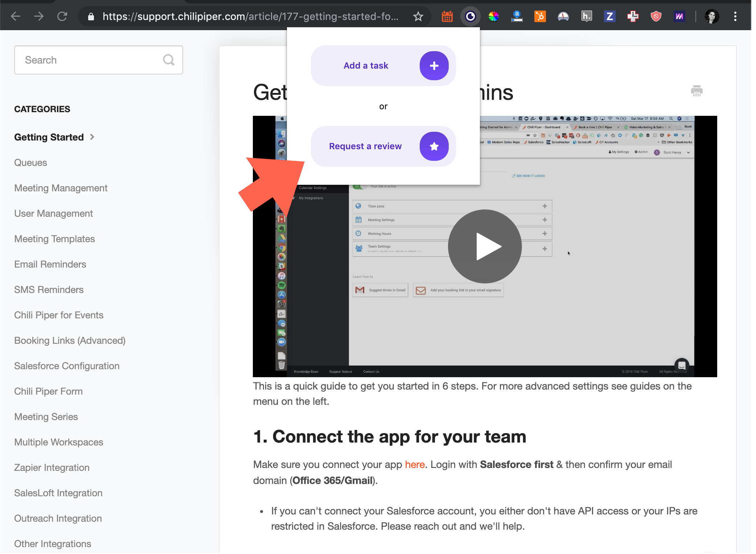Open the Email Reminders category

click(x=50, y=264)
